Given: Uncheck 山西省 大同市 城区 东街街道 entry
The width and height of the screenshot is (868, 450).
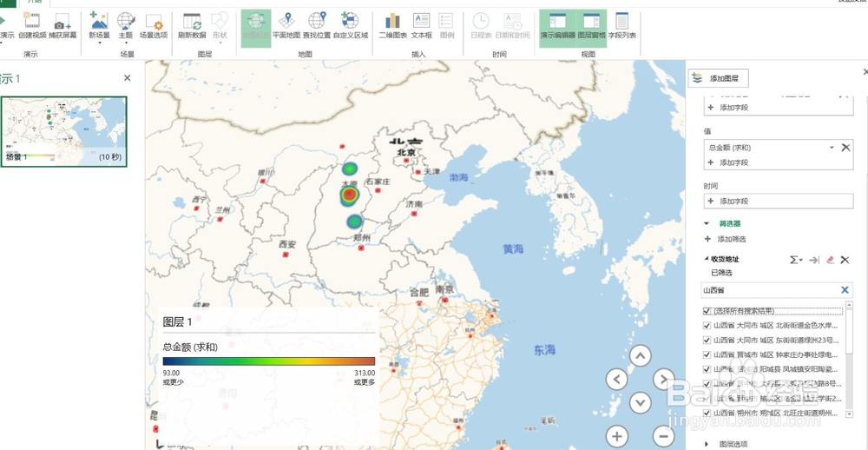Looking at the screenshot, I should click(707, 341).
